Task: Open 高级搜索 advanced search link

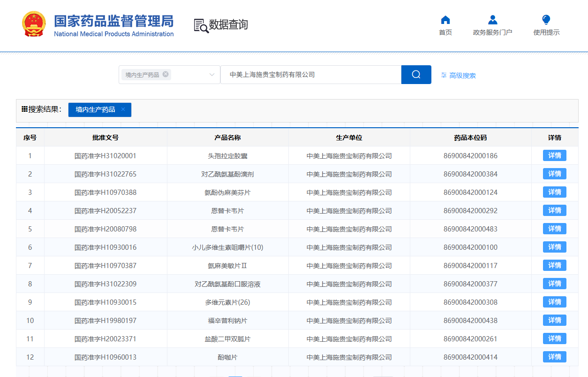Action: (x=462, y=75)
